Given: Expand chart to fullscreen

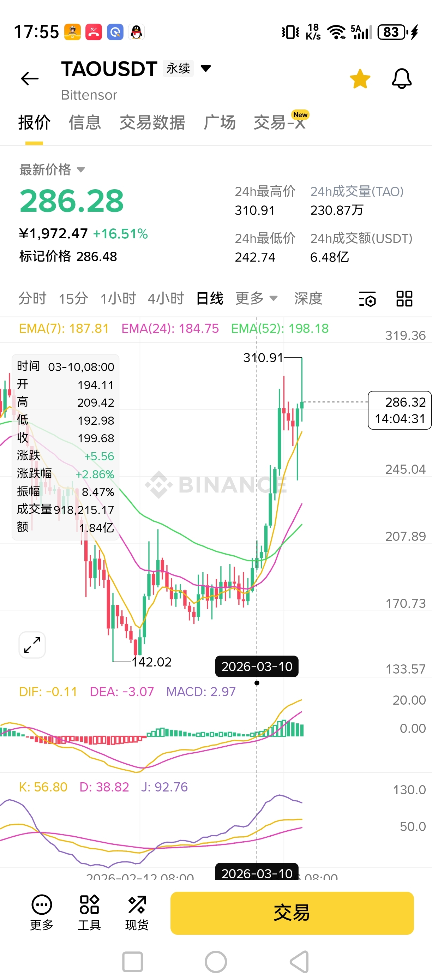Looking at the screenshot, I should click(32, 645).
